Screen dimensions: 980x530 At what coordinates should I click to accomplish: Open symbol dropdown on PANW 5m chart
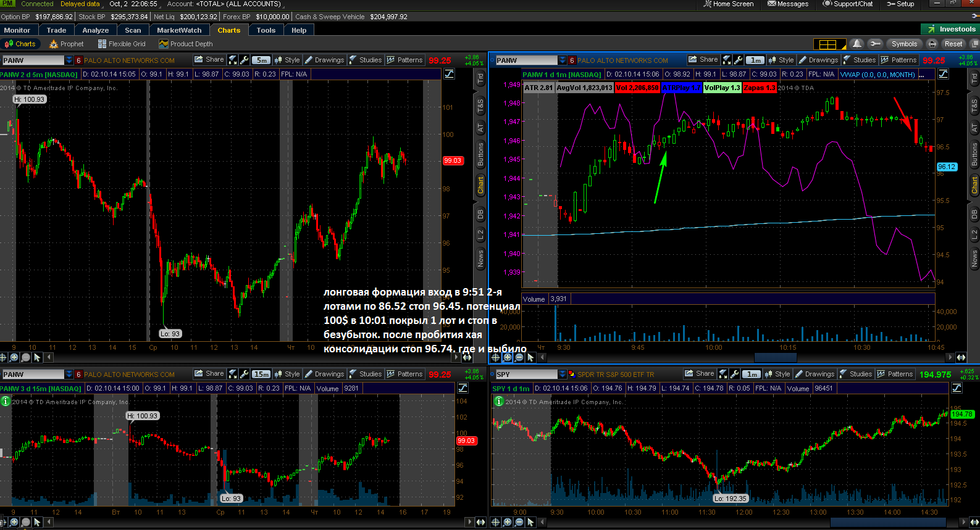69,60
